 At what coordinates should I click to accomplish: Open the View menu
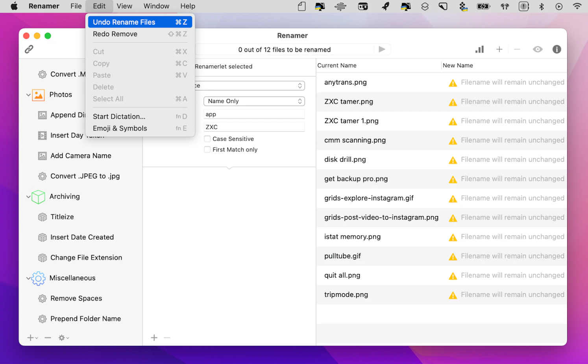tap(124, 6)
